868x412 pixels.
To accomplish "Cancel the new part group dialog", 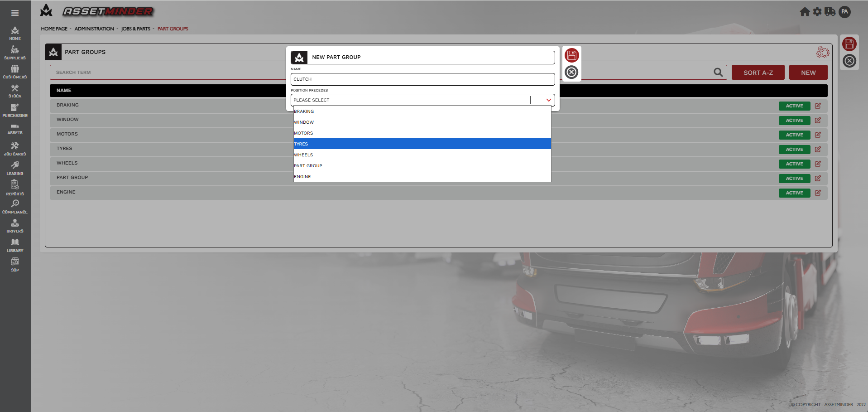I will click(x=571, y=72).
